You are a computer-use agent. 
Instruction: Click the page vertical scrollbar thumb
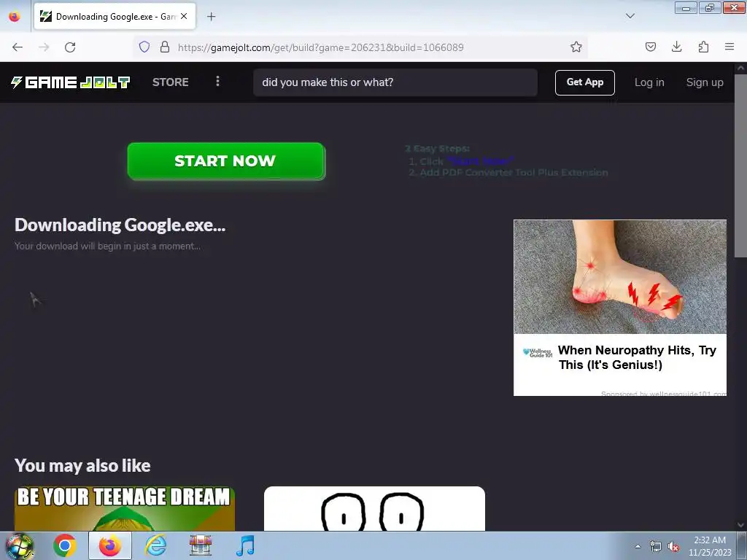740,165
